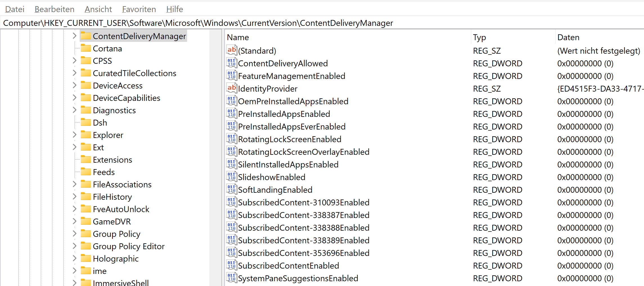Click the (Standard) string value icon
644x286 pixels.
click(x=232, y=50)
